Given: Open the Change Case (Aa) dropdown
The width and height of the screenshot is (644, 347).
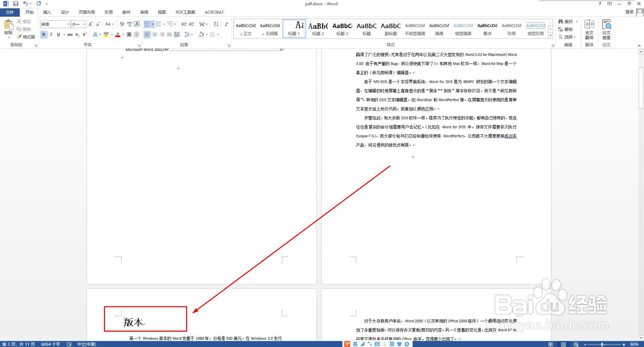Looking at the screenshot, I should coord(109,24).
